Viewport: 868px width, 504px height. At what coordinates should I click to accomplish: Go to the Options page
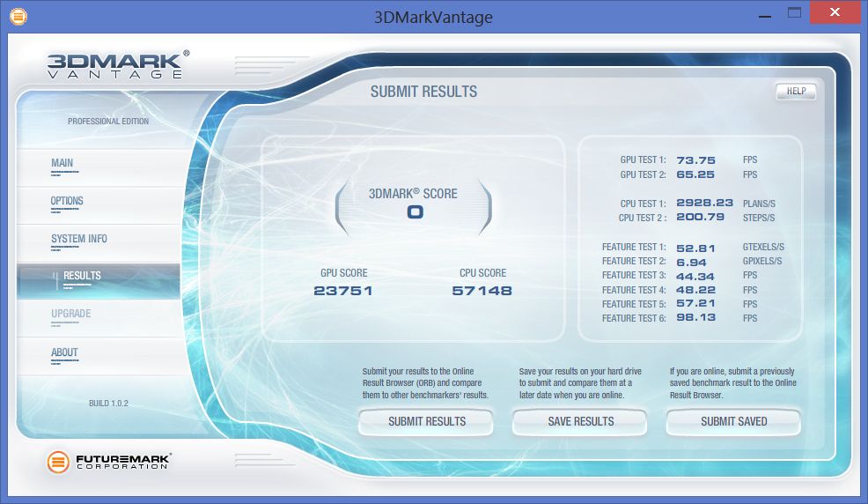pos(67,201)
